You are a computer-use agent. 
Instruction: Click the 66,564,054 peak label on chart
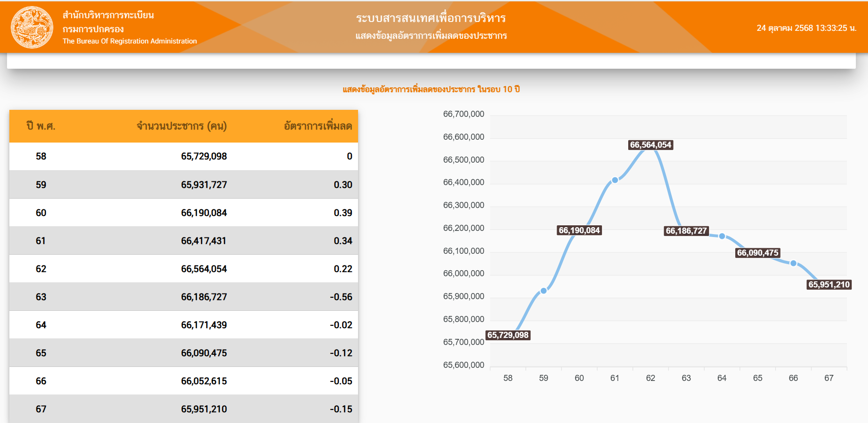pyautogui.click(x=650, y=145)
